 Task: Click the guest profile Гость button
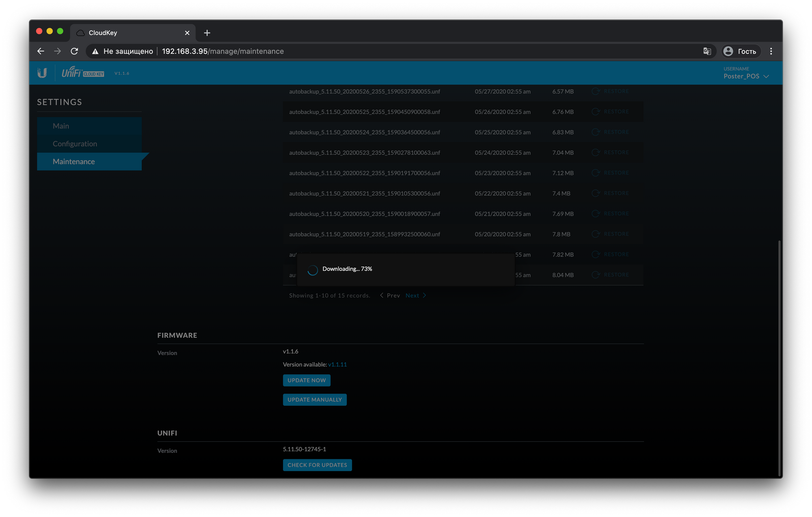(x=741, y=51)
